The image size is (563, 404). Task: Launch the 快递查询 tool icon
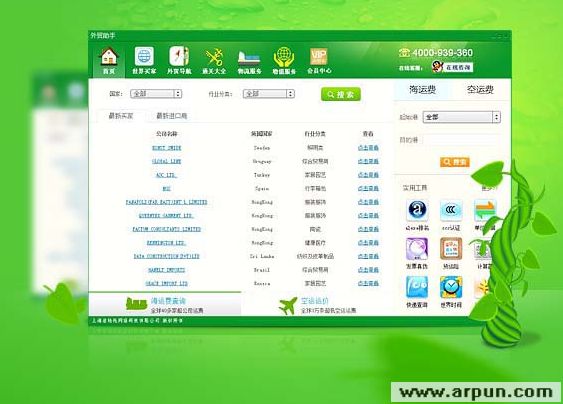coord(417,287)
